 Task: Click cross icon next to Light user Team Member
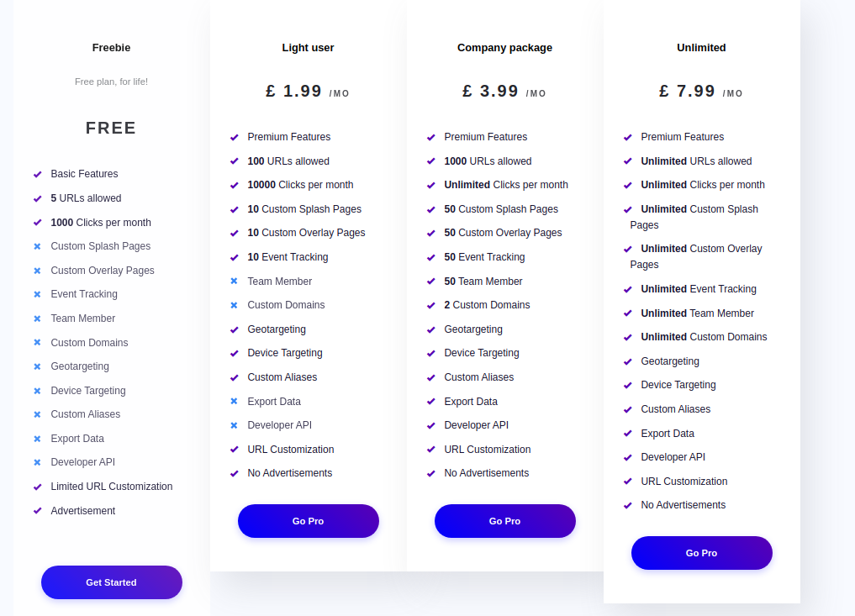234,282
